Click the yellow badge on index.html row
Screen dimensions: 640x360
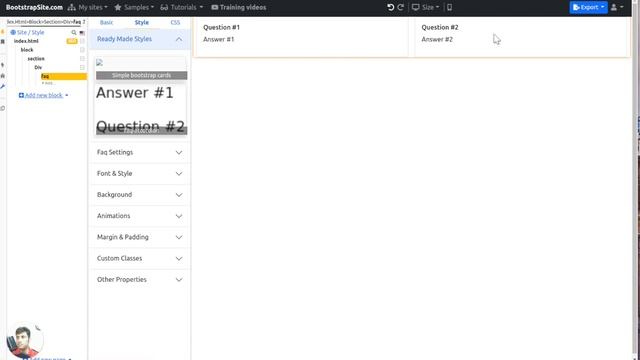coord(72,41)
